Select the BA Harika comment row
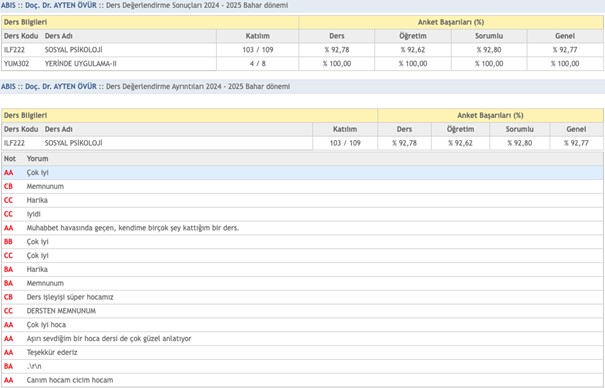 click(x=302, y=269)
